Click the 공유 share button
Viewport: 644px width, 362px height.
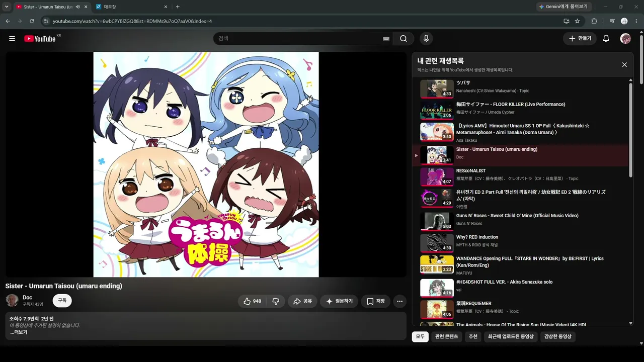(x=303, y=301)
